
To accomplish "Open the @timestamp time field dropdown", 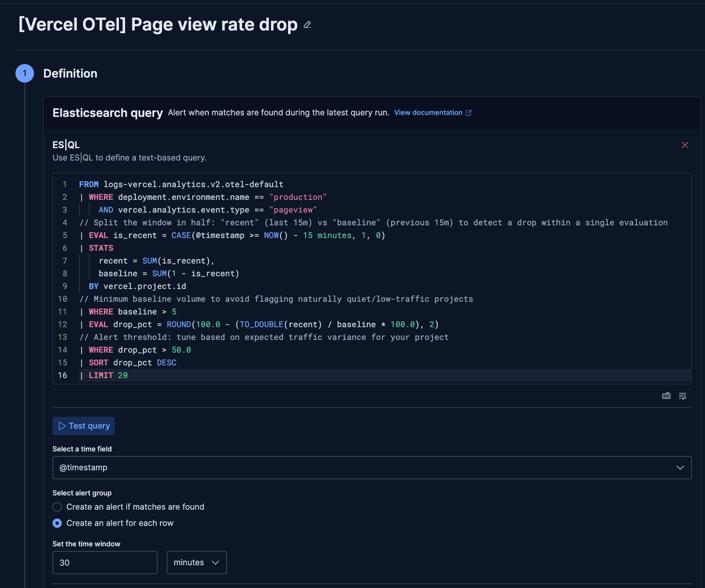I will 372,468.
